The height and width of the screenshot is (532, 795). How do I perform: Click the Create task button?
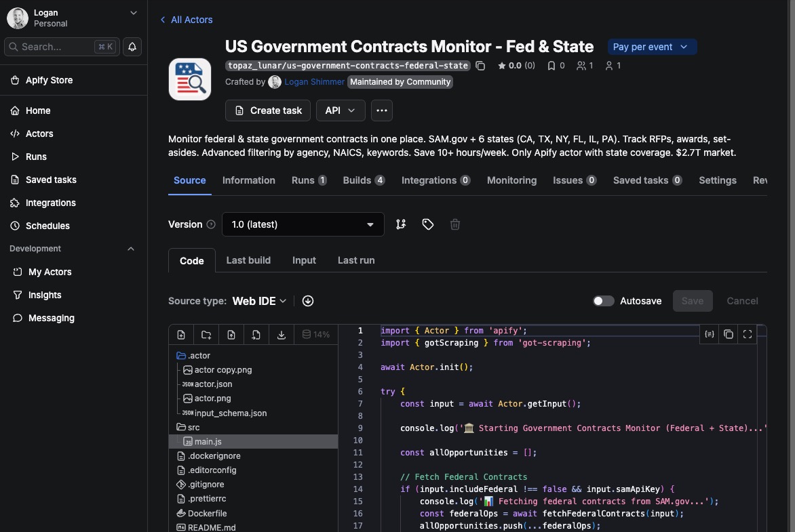coord(267,110)
